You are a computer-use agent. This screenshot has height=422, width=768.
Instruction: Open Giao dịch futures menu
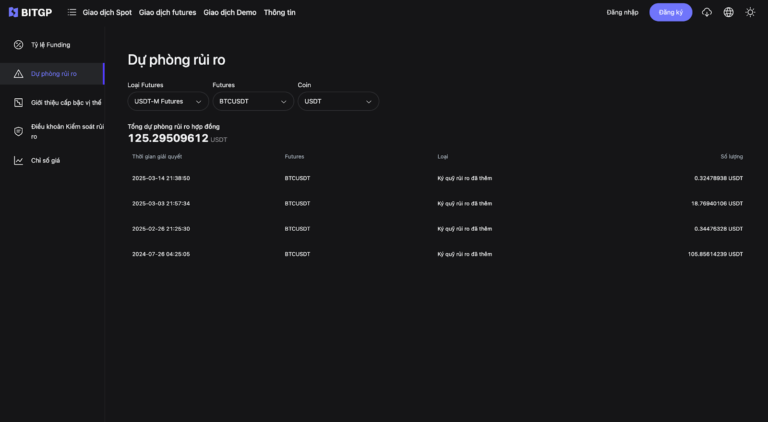pos(167,12)
